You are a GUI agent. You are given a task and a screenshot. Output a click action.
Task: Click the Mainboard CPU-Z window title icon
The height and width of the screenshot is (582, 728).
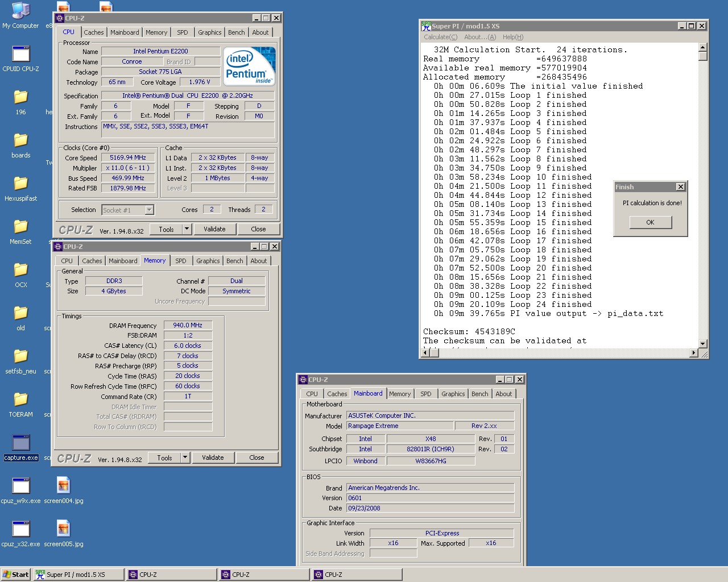tap(302, 380)
